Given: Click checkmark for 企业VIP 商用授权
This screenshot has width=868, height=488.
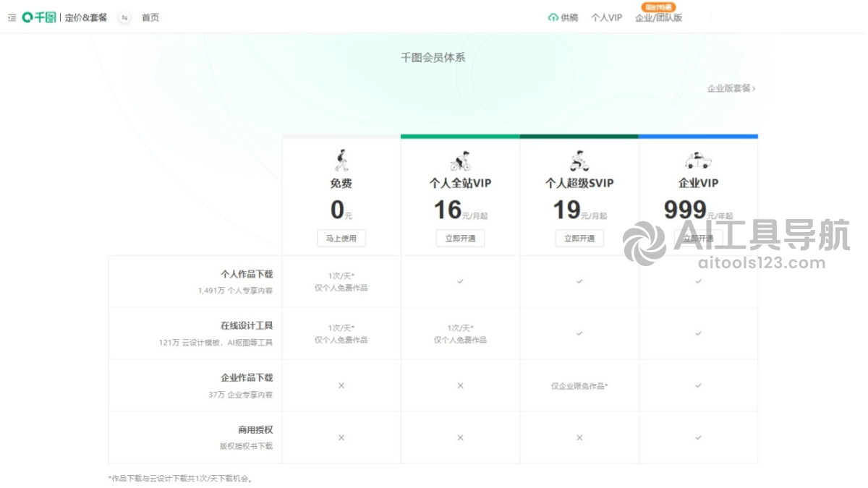Looking at the screenshot, I should (x=698, y=437).
